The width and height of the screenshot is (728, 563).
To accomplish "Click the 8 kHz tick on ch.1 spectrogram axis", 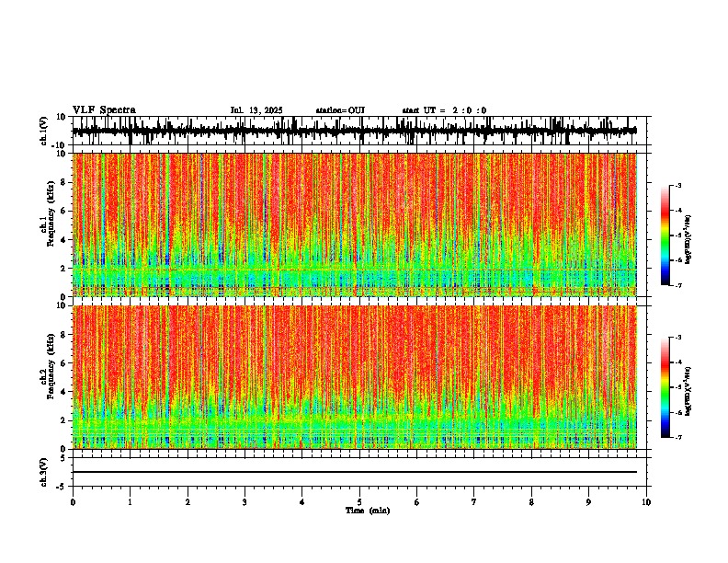I will [x=63, y=182].
